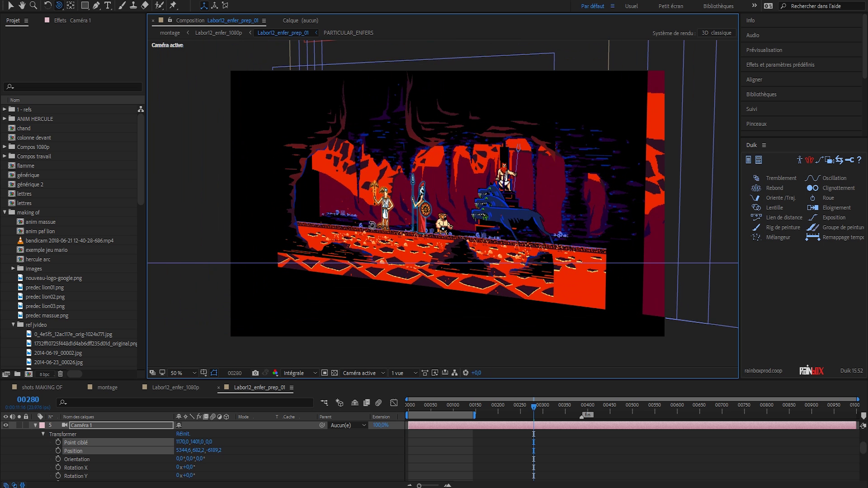Reset exposure icon in viewer footer
This screenshot has height=488, width=868.
pyautogui.click(x=466, y=373)
